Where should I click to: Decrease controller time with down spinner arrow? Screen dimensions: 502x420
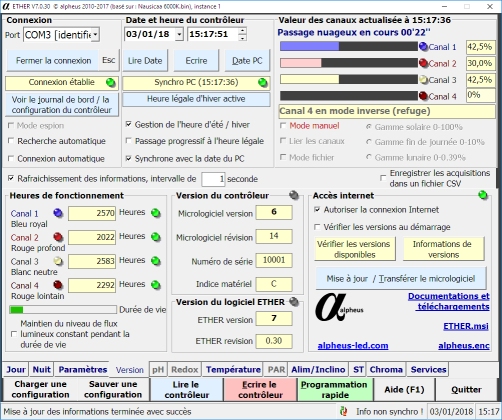pyautogui.click(x=242, y=38)
